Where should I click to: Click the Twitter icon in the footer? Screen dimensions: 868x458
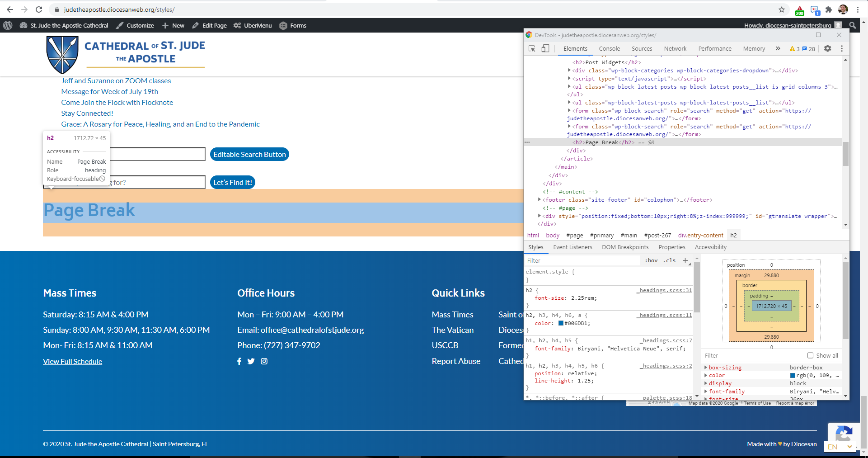coord(251,361)
